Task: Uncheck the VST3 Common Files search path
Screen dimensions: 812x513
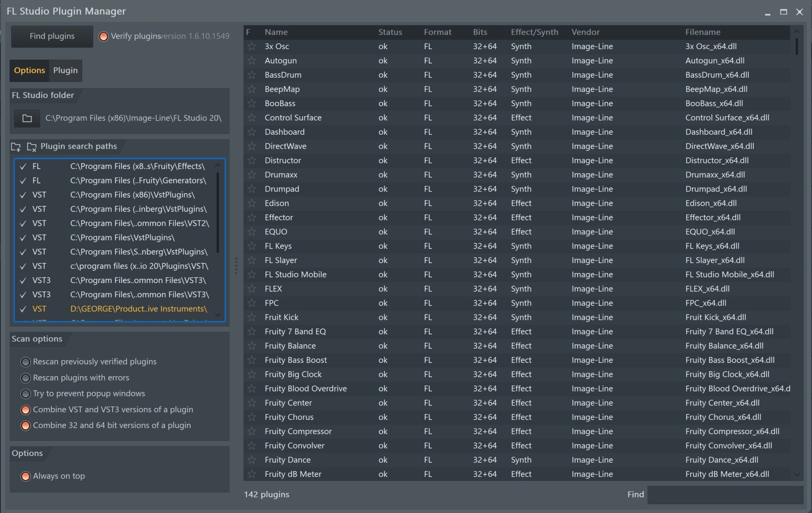Action: (23, 280)
